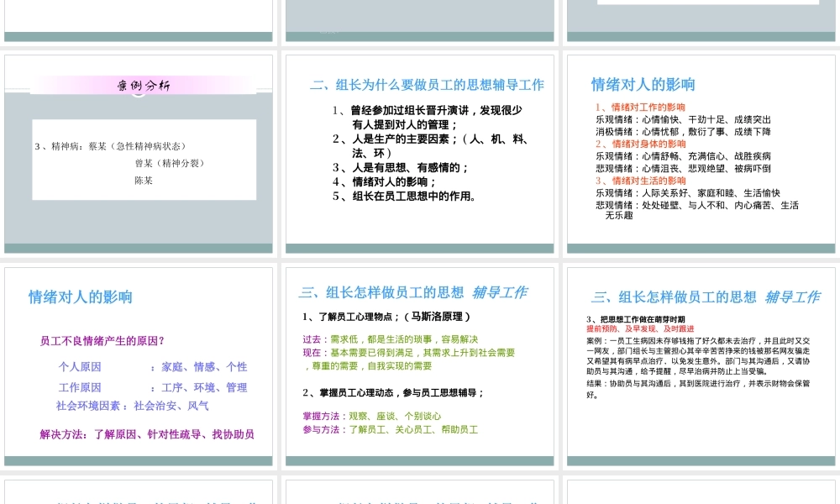Click the line 2、掌握员工心理动态，参与员工思想辅导

point(393,392)
